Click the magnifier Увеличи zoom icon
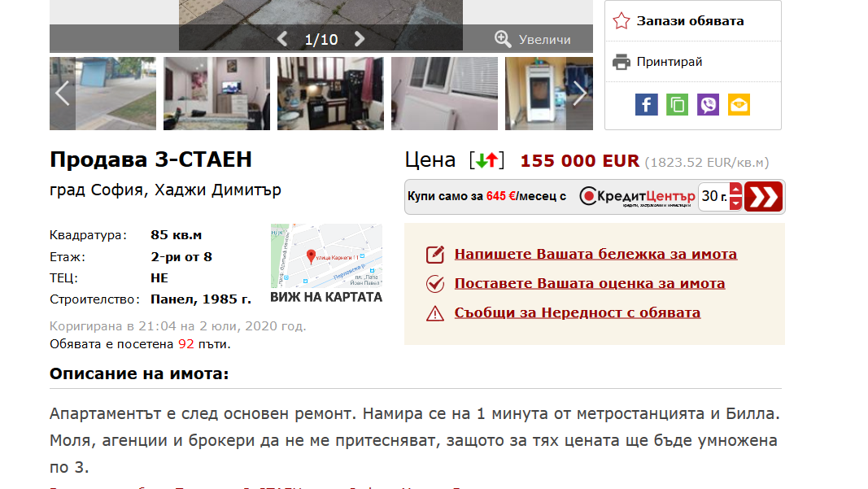 [503, 39]
